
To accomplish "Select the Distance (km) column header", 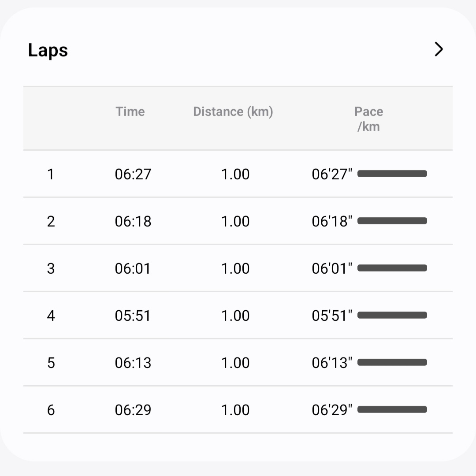I will pos(233,112).
